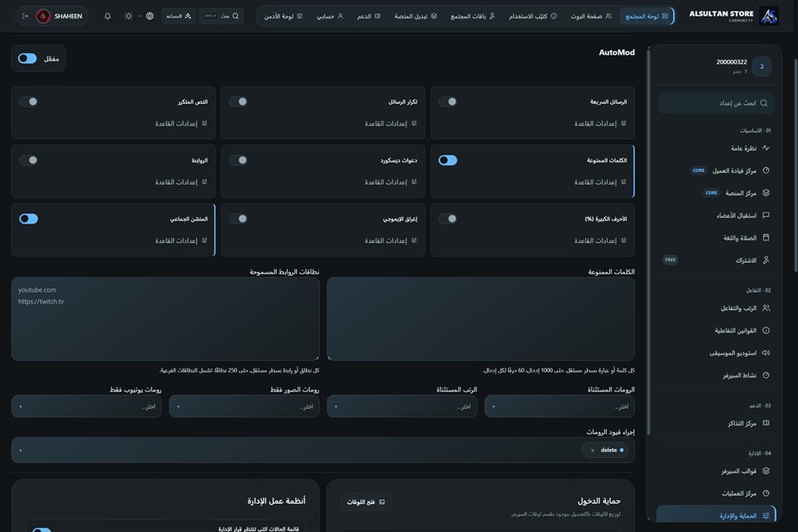The image size is (798, 532).
Task: Click the الكلمات الممنوعة banned-words text area
Action: tap(481, 319)
